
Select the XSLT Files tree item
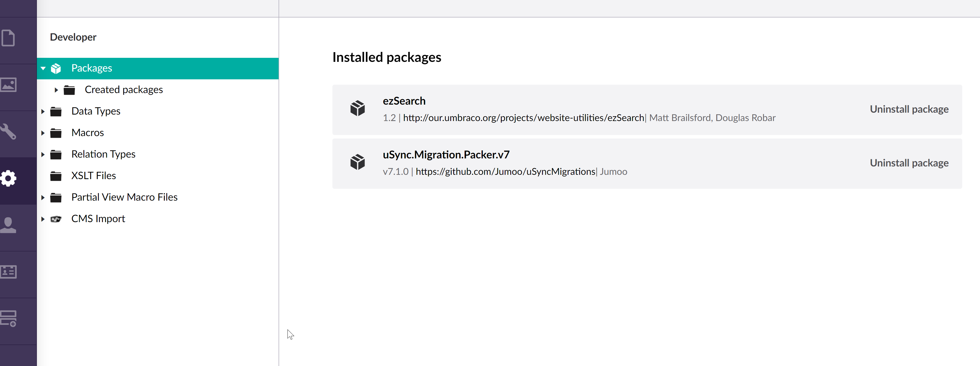[94, 176]
